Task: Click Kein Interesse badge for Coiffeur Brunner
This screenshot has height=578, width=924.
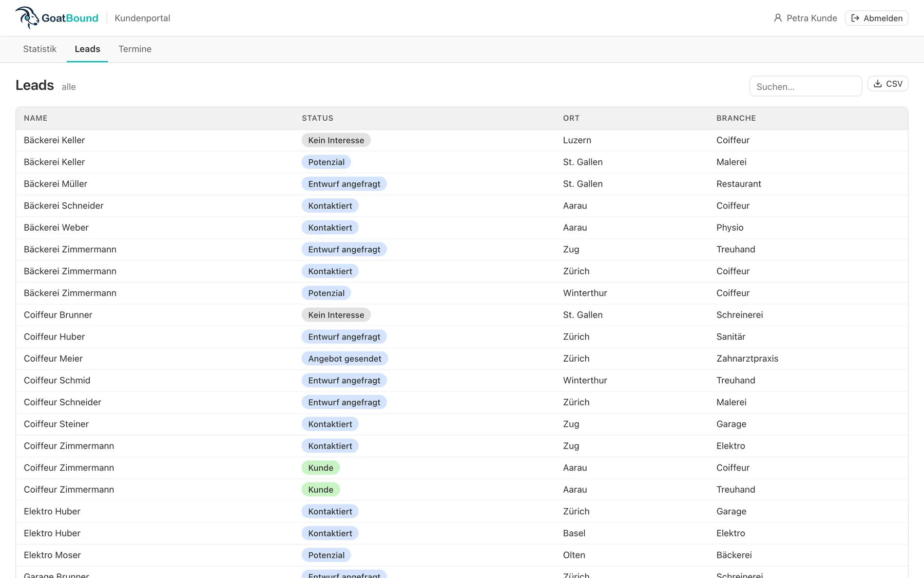Action: (336, 315)
